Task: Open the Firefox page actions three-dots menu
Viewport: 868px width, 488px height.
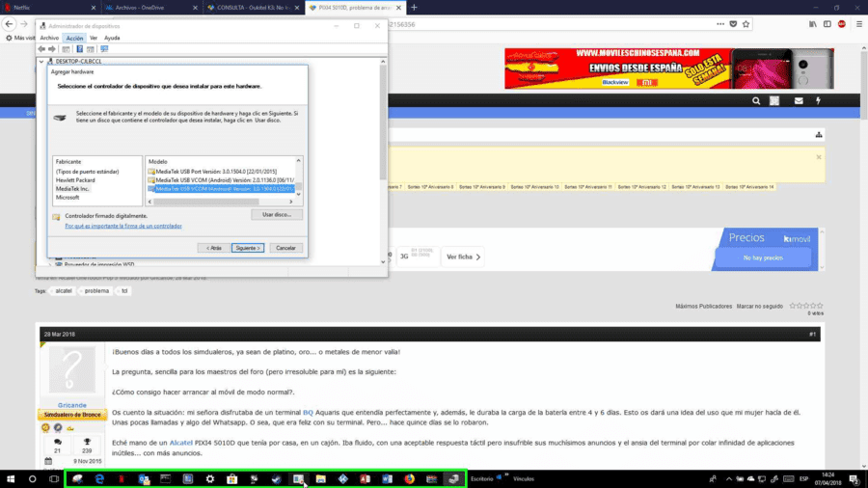Action: [719, 24]
